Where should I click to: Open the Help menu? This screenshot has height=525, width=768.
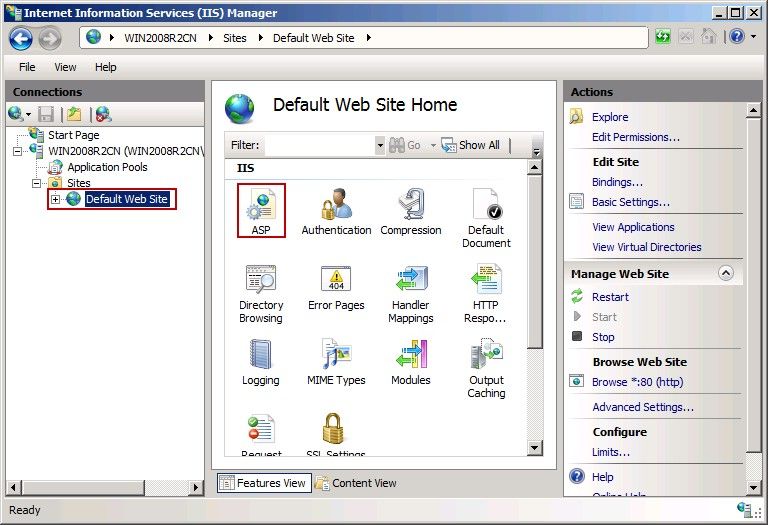(105, 67)
